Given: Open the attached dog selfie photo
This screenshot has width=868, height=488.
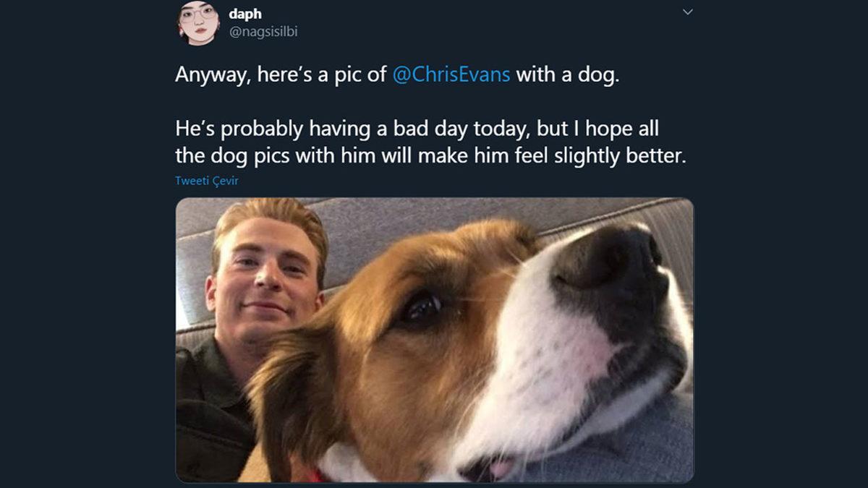Looking at the screenshot, I should (x=434, y=340).
